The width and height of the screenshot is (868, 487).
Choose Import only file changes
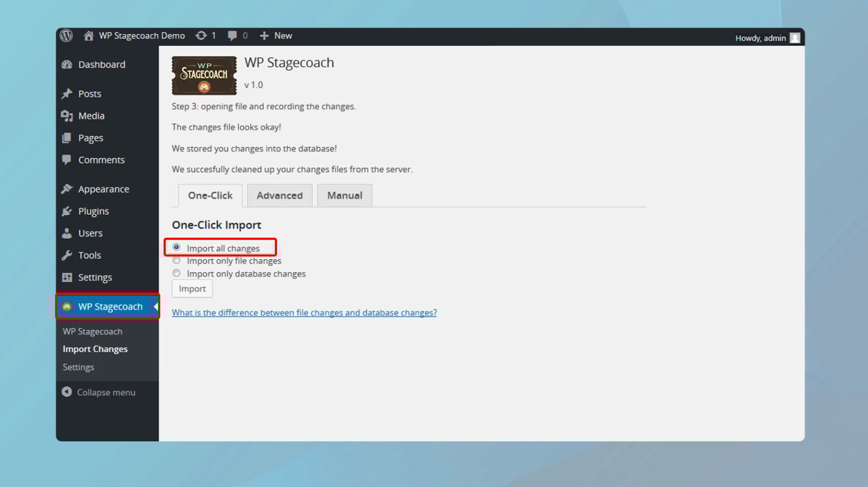pos(177,260)
